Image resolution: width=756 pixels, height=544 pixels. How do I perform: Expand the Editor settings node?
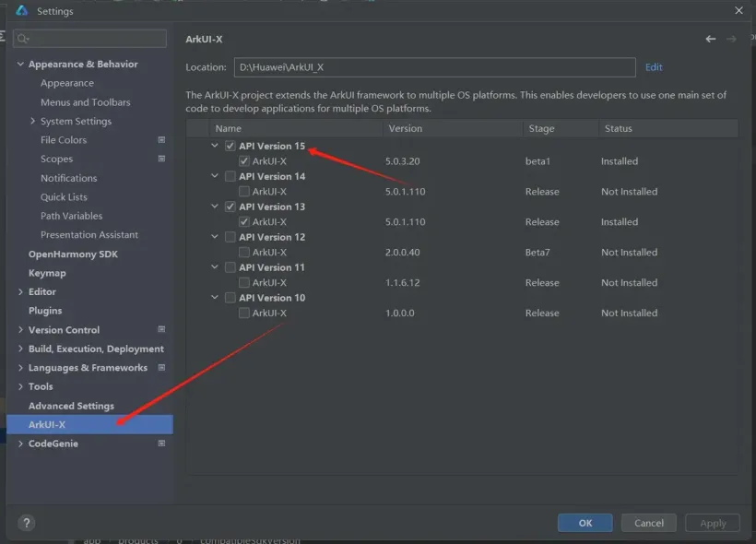coord(20,291)
